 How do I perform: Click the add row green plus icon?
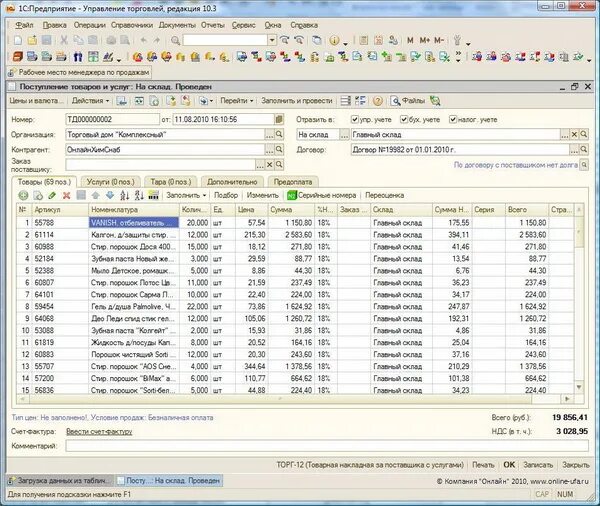[x=23, y=196]
